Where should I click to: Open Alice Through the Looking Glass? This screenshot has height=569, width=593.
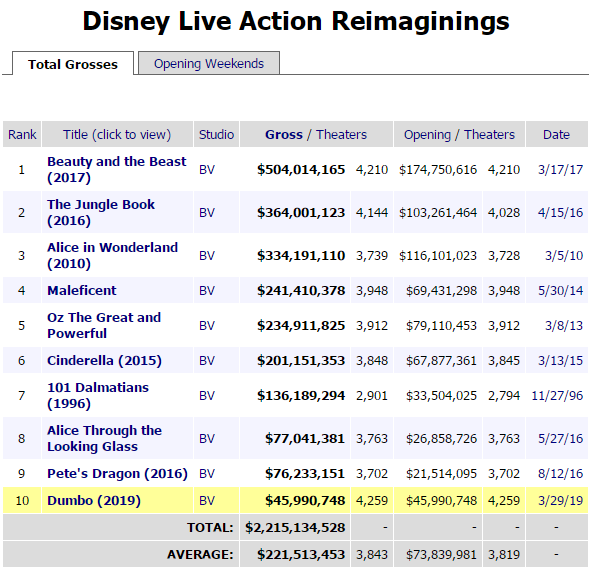coord(104,438)
